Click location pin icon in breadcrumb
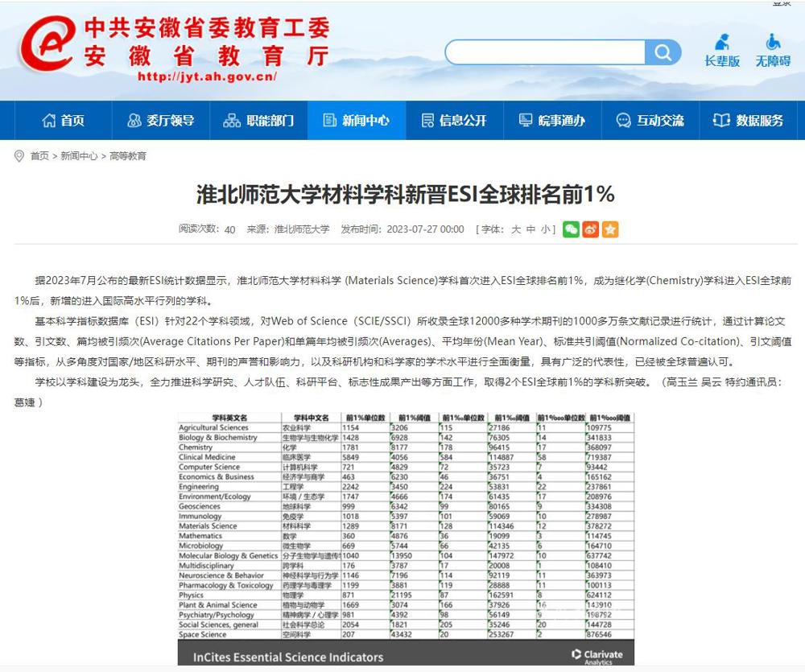The image size is (805, 672). point(19,156)
